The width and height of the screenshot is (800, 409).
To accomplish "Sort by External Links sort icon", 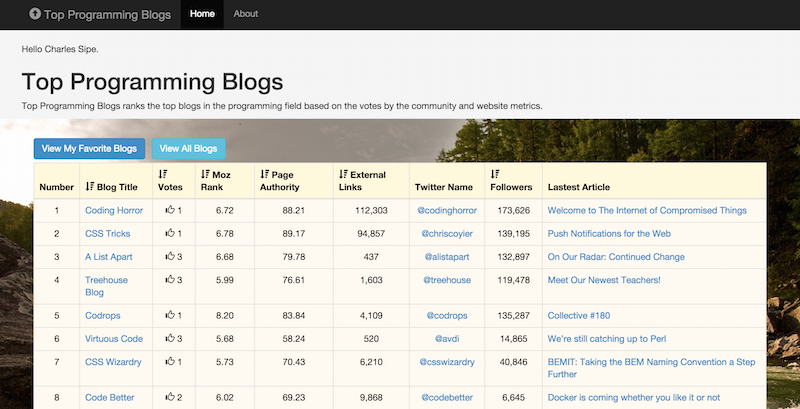I will (343, 174).
